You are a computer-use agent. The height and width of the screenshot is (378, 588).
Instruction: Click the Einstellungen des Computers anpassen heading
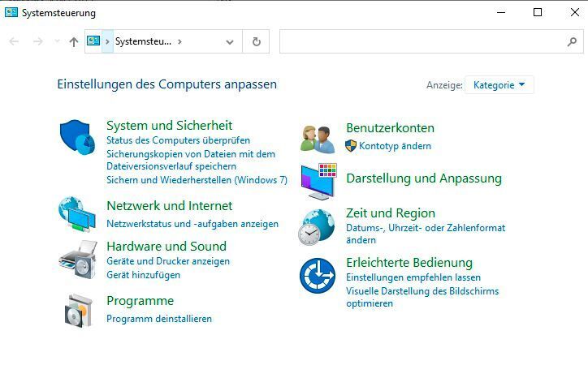(166, 84)
